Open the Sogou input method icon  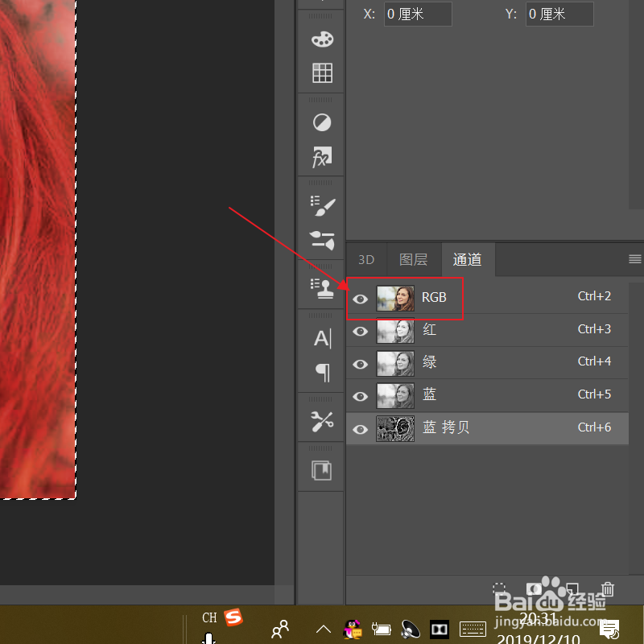233,617
